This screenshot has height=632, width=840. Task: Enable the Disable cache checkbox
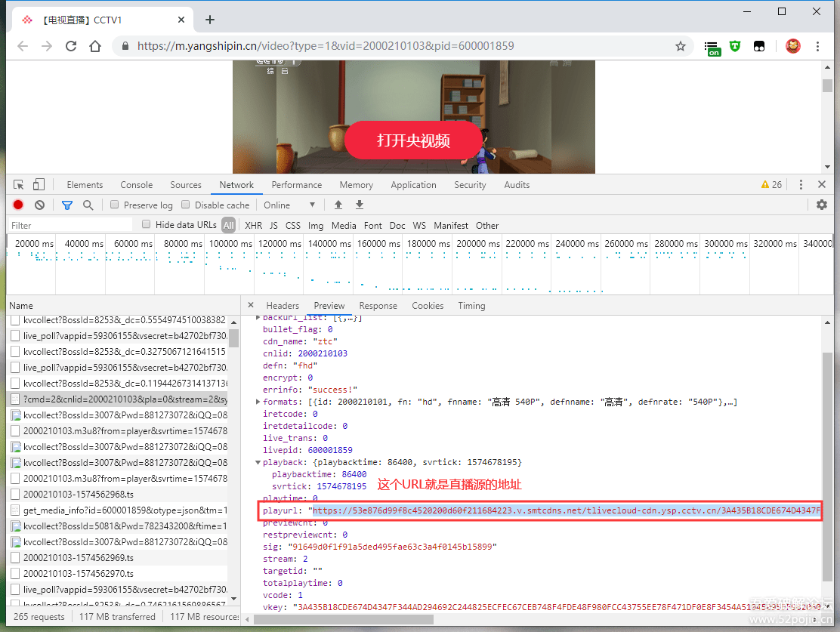pyautogui.click(x=186, y=205)
